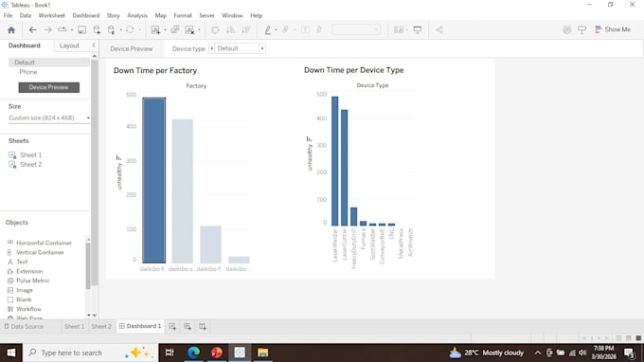Click the Show Me button
Viewport: 644px width, 362px height.
(x=613, y=29)
